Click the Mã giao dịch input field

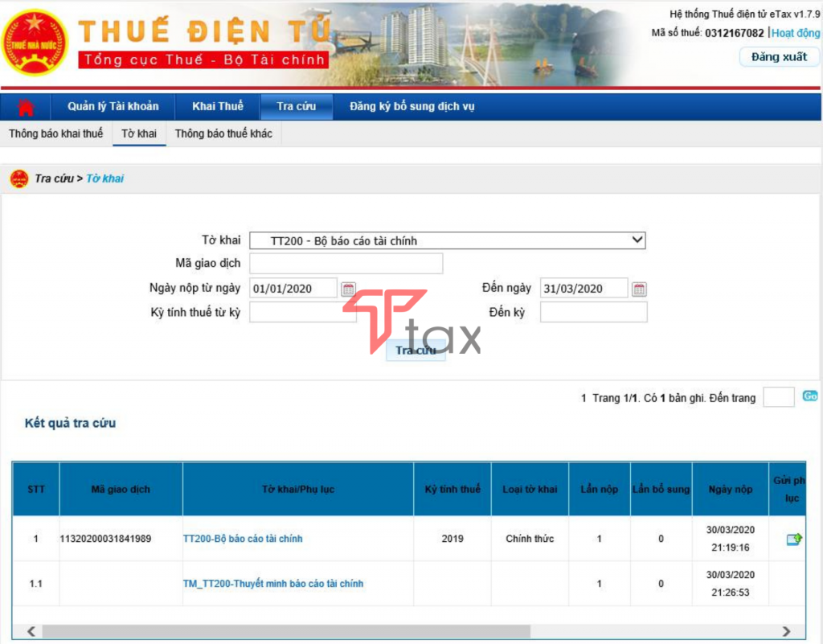click(347, 264)
